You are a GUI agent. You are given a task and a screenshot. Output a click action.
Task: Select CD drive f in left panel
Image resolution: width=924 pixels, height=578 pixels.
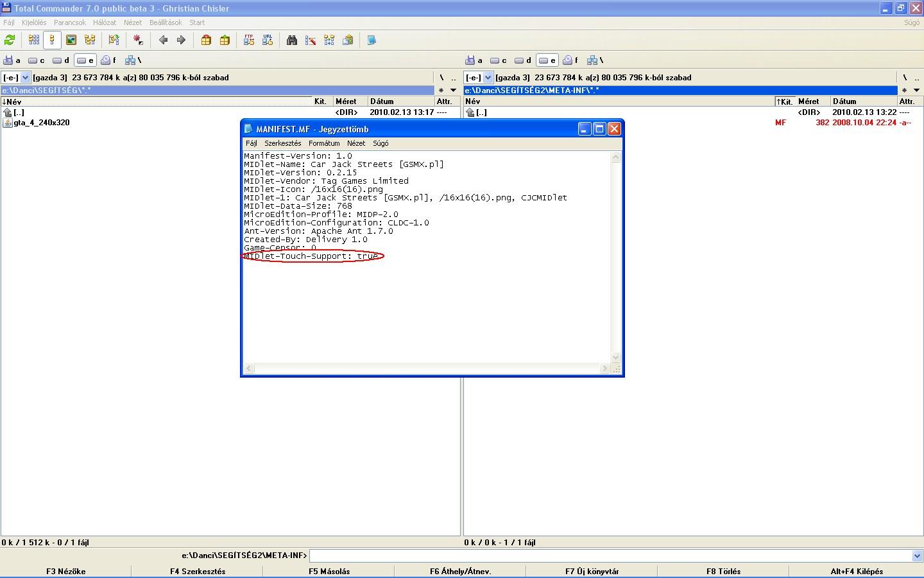pos(108,60)
